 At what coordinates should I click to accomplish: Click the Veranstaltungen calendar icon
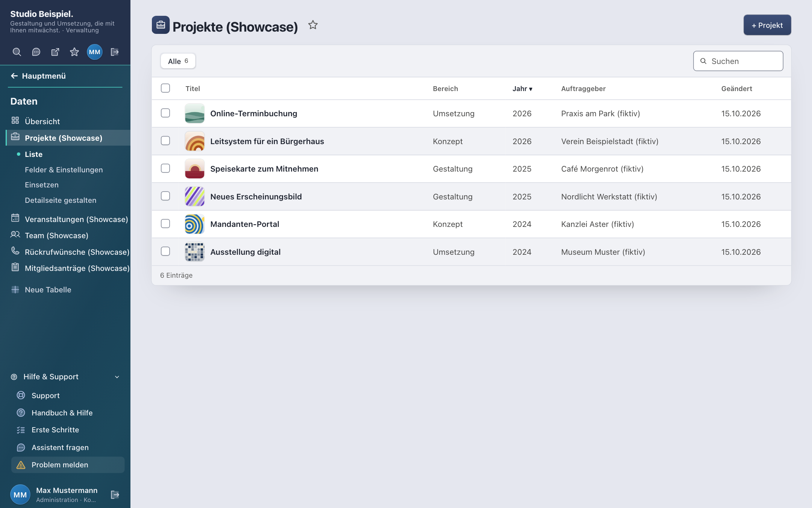pyautogui.click(x=15, y=217)
